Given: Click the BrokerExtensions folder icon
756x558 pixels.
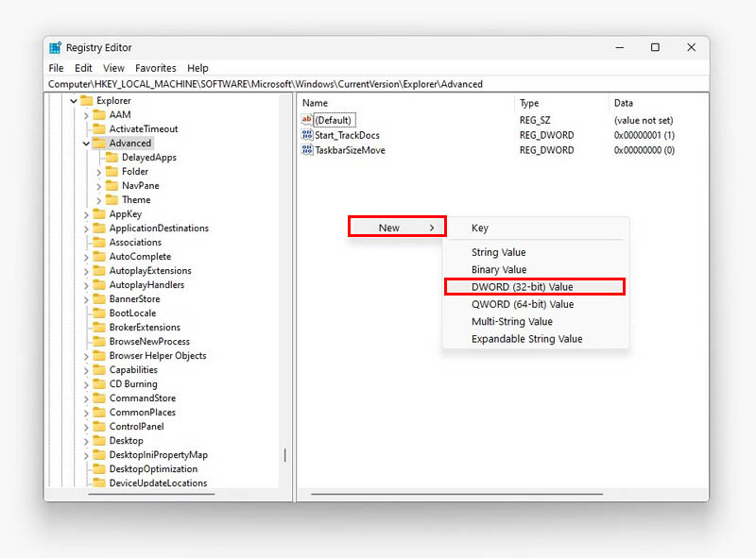Looking at the screenshot, I should [x=99, y=328].
